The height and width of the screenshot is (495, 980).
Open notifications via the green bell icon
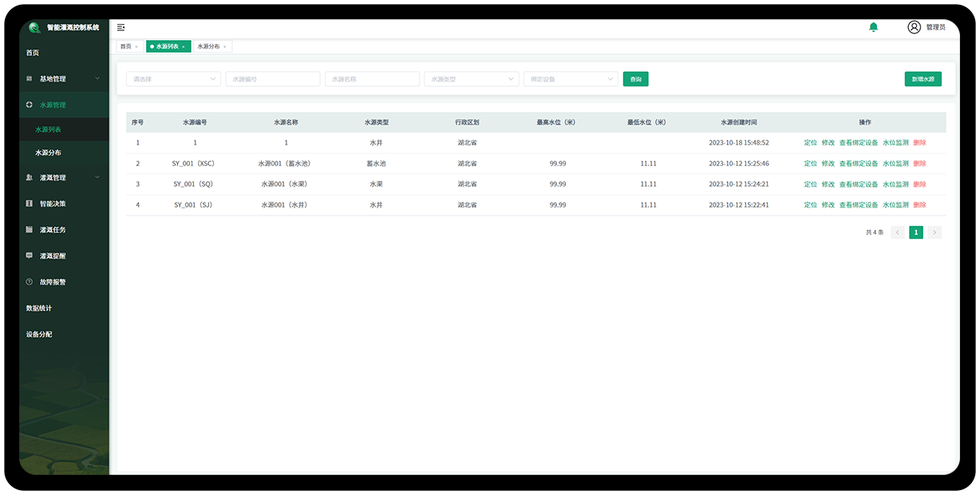tap(873, 27)
